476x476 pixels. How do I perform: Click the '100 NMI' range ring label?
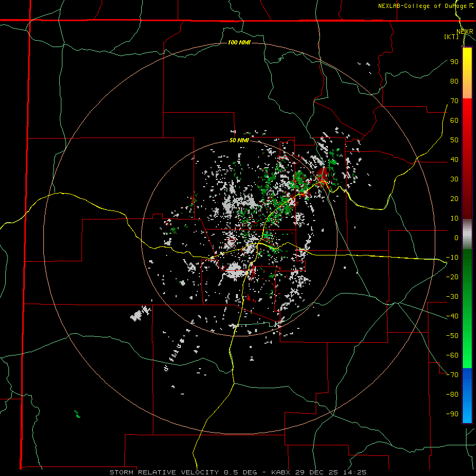(239, 42)
